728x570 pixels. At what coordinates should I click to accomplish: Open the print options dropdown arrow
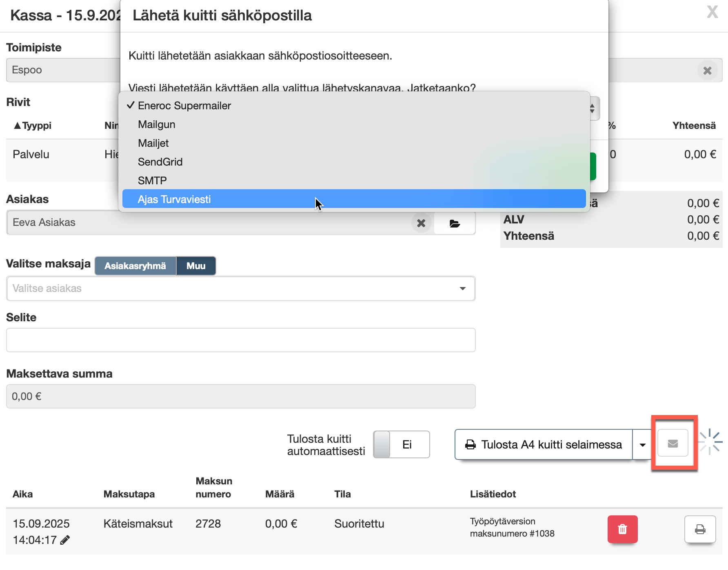(642, 445)
